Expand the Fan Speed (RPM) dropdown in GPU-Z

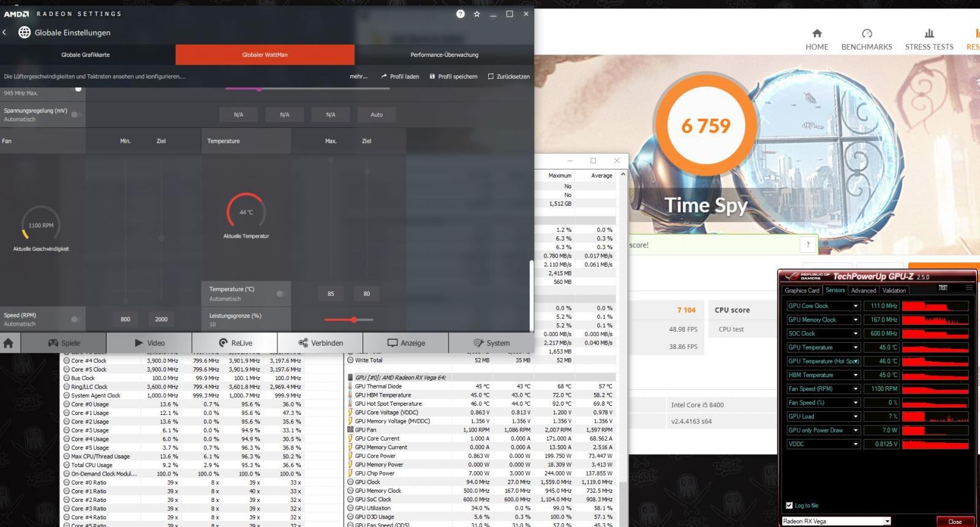(856, 389)
